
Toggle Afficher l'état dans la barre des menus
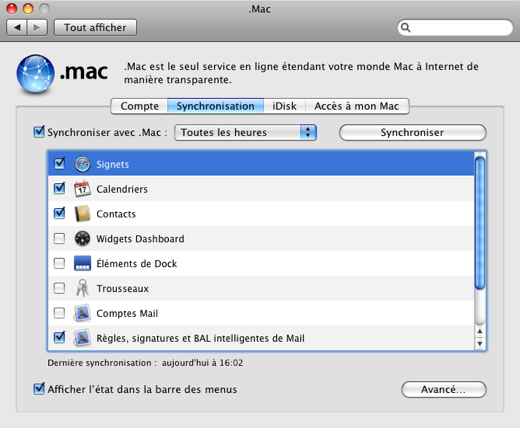pyautogui.click(x=39, y=389)
